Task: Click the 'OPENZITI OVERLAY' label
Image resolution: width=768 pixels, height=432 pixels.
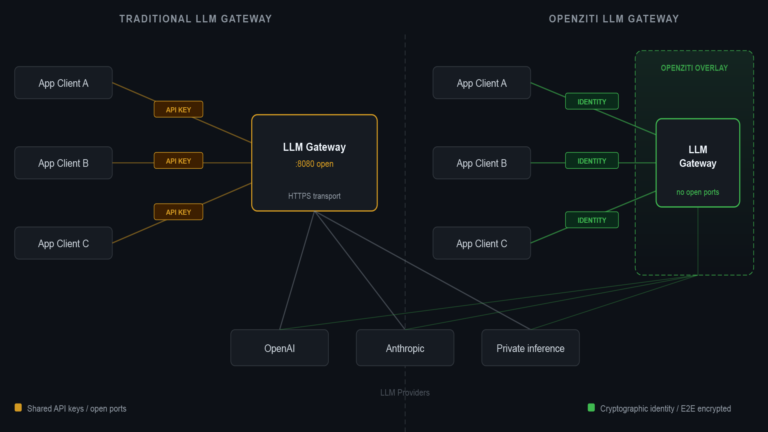Action: (x=694, y=68)
